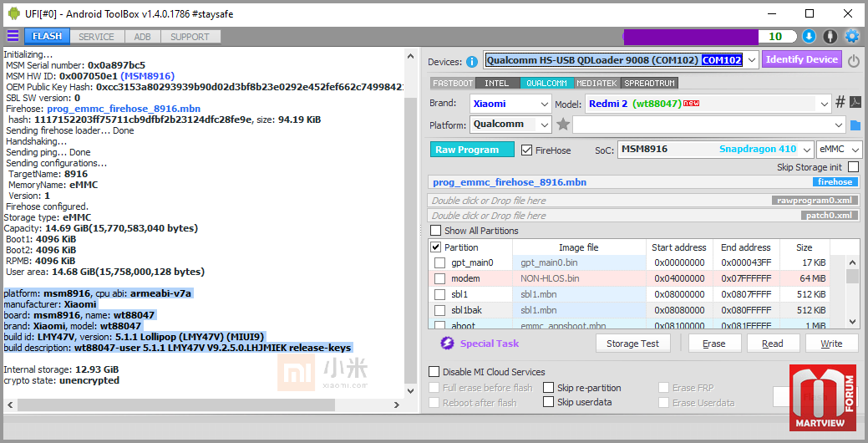
Task: Click the Android icon in title bar
Action: click(x=14, y=13)
